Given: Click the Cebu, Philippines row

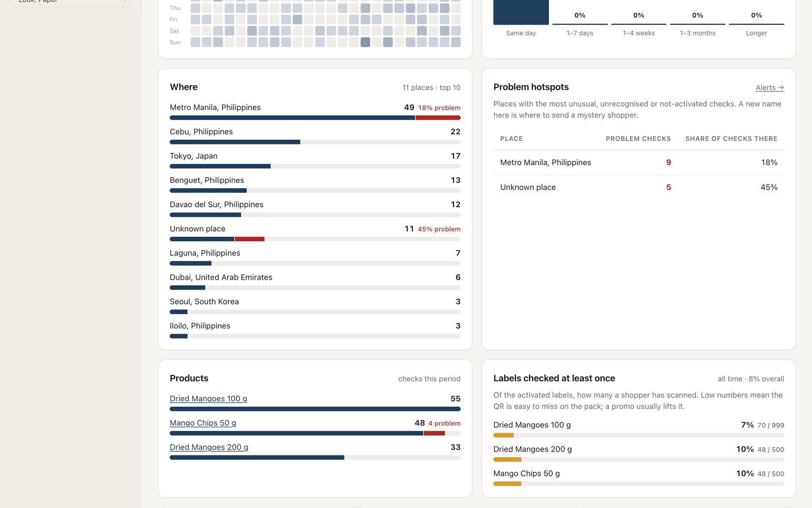Looking at the screenshot, I should click(x=315, y=136).
